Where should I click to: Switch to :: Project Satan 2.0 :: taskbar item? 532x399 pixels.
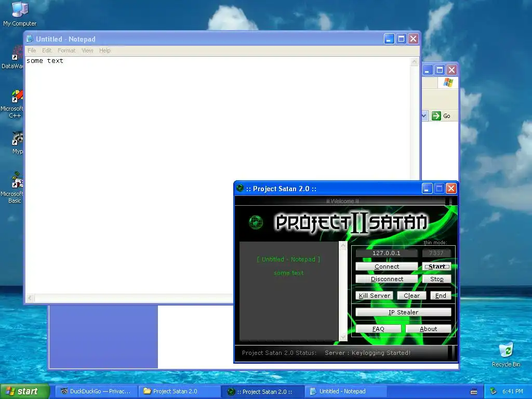262,391
